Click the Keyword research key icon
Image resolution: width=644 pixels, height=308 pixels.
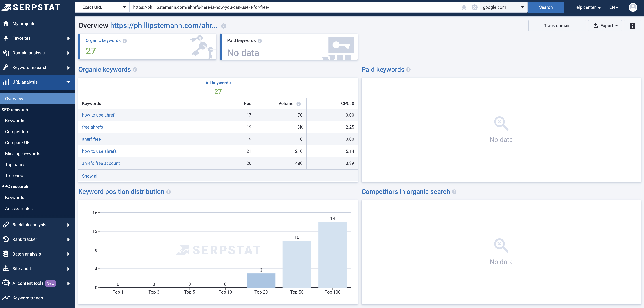click(6, 67)
